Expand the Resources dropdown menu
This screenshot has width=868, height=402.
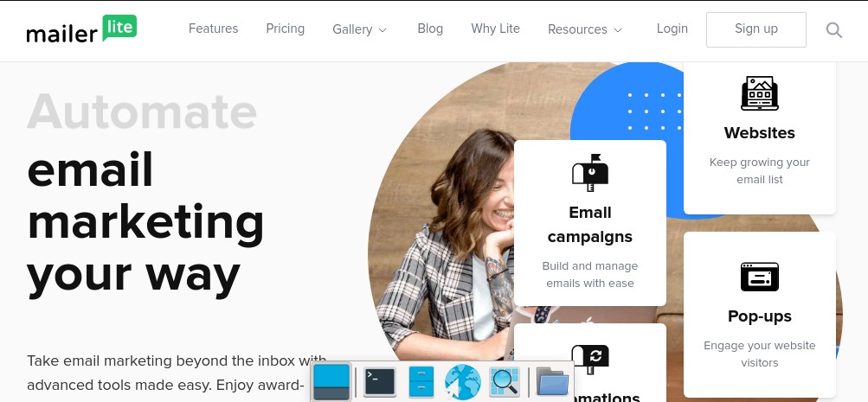click(x=585, y=29)
